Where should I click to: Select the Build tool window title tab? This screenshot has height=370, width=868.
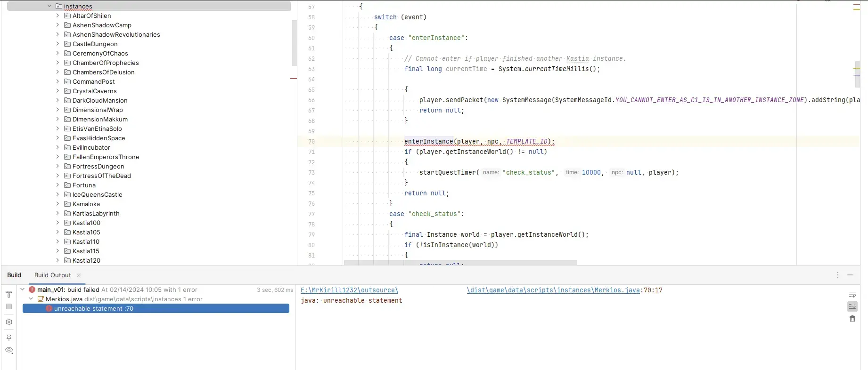(x=14, y=275)
